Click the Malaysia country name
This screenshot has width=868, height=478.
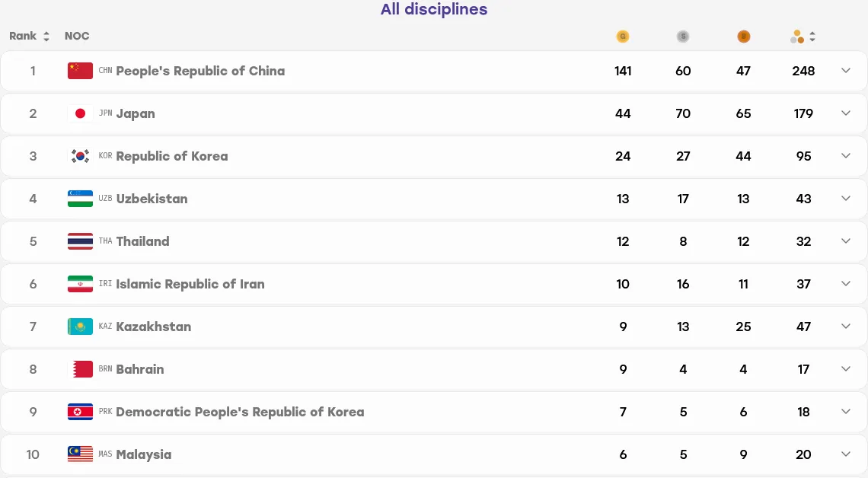144,454
